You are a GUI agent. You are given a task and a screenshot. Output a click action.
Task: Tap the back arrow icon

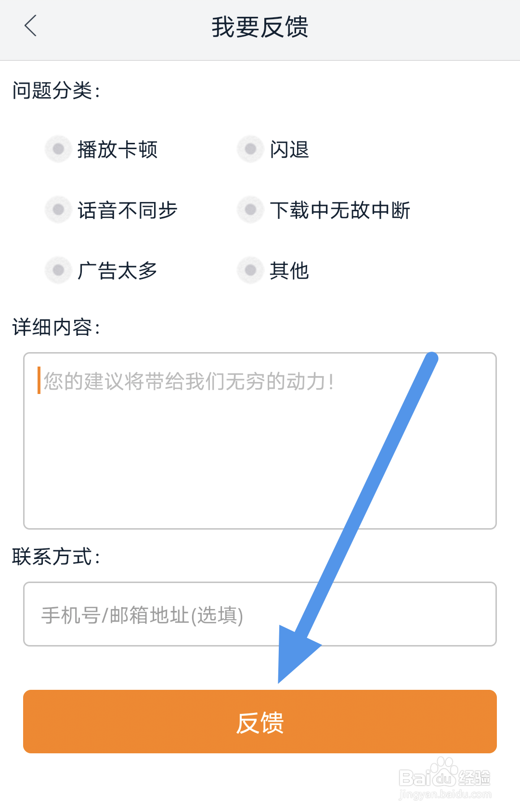click(x=31, y=26)
